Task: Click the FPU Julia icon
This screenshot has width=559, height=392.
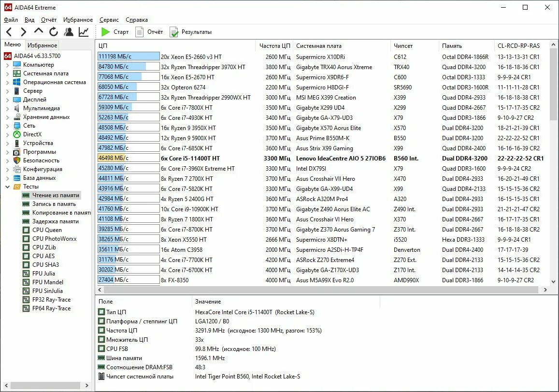Action: (26, 274)
